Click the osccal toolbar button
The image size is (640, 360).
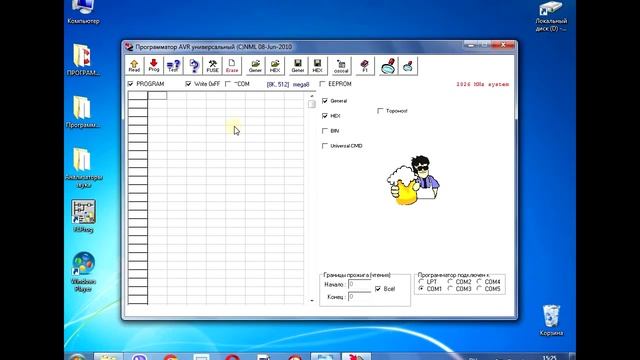pos(341,66)
